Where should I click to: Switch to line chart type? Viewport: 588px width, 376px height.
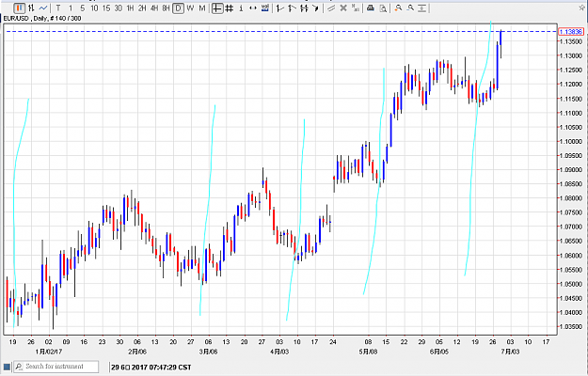tap(43, 8)
